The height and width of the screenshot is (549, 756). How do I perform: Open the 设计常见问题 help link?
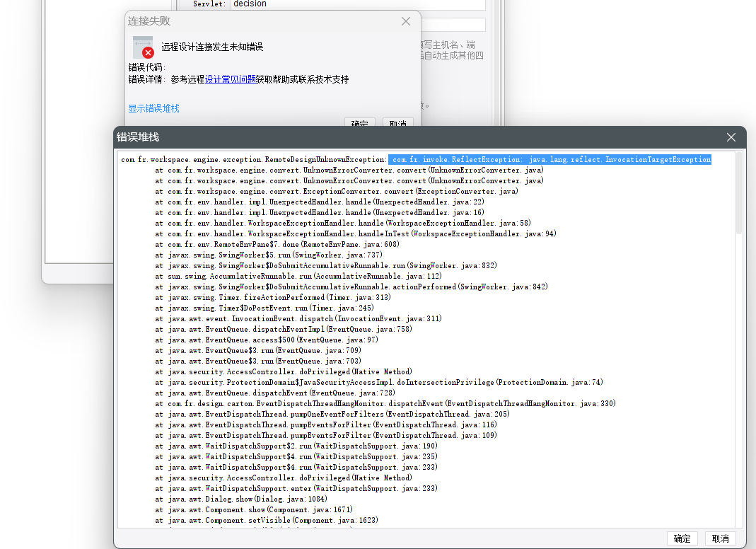tap(231, 80)
